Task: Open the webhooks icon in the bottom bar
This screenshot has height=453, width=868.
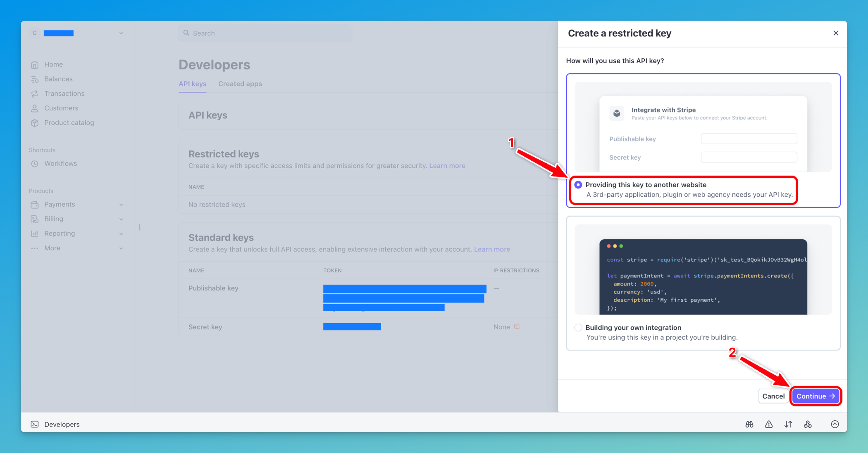Action: tap(808, 424)
